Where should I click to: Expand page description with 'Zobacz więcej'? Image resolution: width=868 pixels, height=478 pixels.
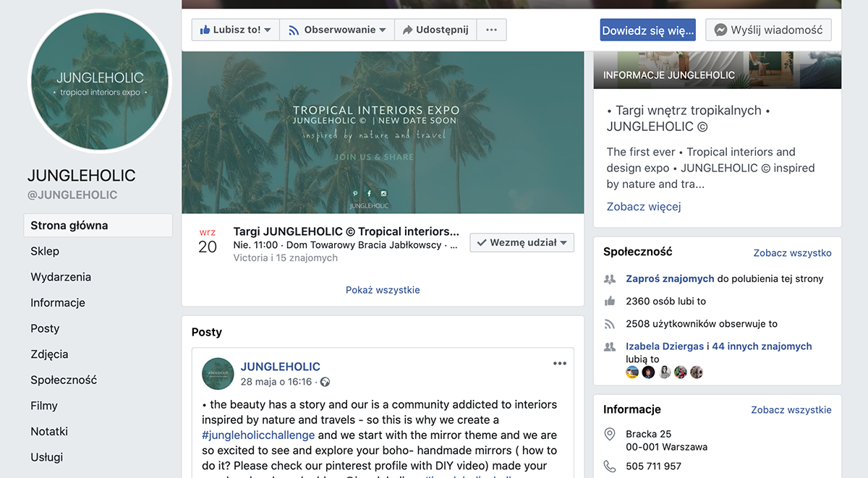point(643,206)
